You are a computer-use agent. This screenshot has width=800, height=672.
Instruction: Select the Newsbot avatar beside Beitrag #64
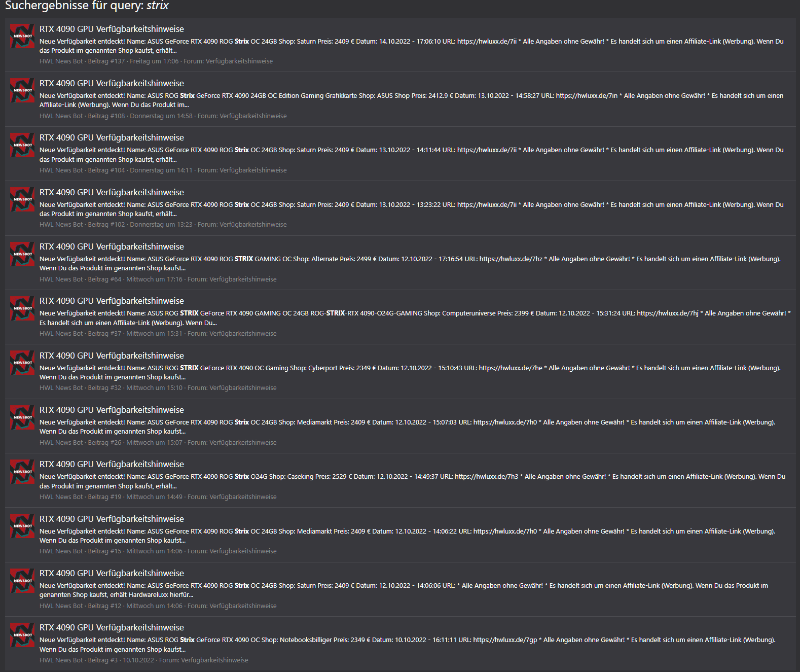click(x=22, y=254)
